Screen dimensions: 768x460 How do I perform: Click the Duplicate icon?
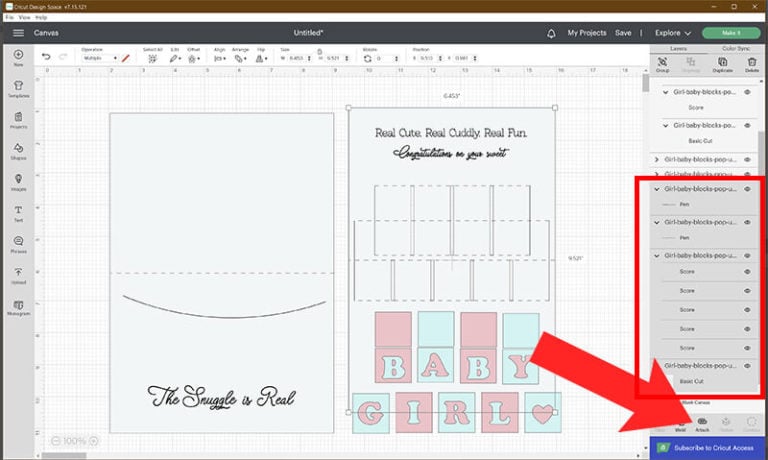(722, 62)
